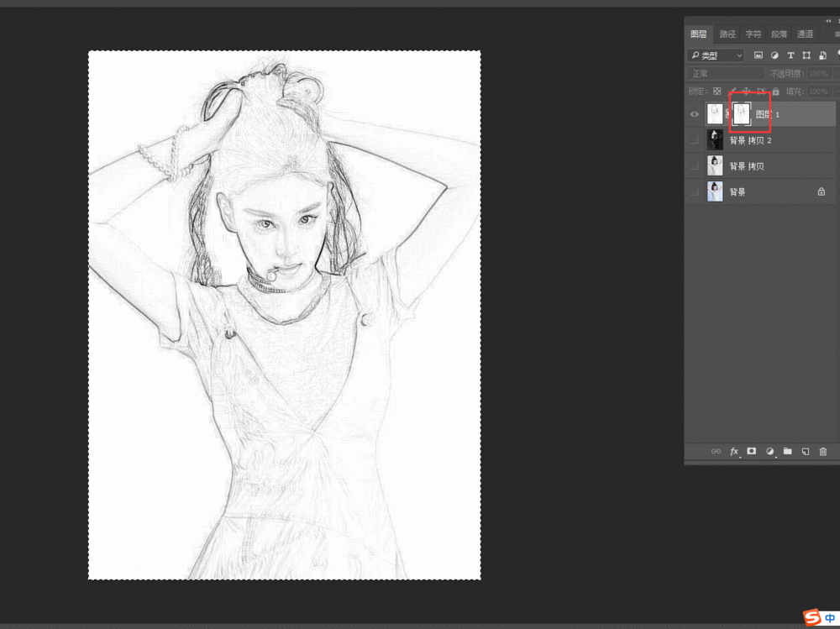The height and width of the screenshot is (629, 840).
Task: Show the 背景 拷贝 2 layer
Action: coord(694,140)
